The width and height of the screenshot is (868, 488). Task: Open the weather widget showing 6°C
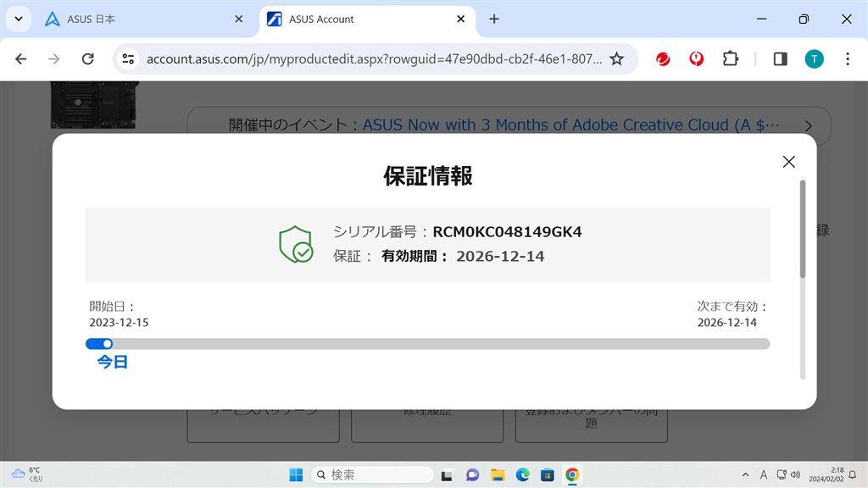pos(28,474)
